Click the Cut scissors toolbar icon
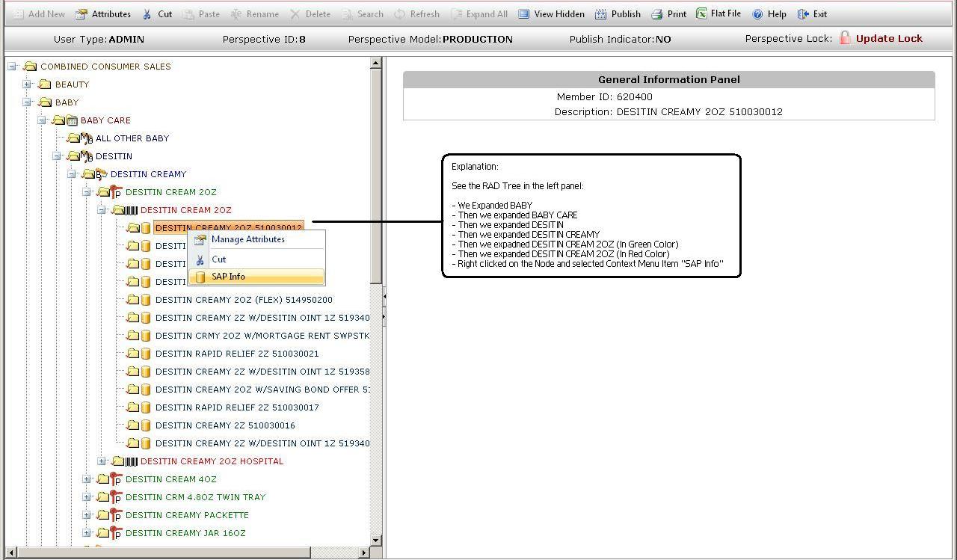Image resolution: width=957 pixels, height=560 pixels. point(147,14)
